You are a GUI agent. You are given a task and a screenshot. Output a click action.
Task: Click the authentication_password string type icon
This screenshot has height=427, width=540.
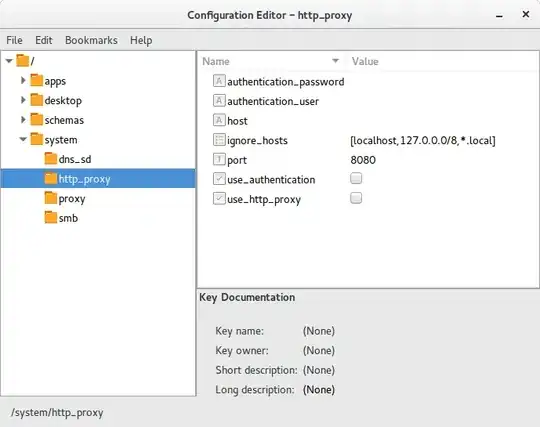(x=219, y=81)
